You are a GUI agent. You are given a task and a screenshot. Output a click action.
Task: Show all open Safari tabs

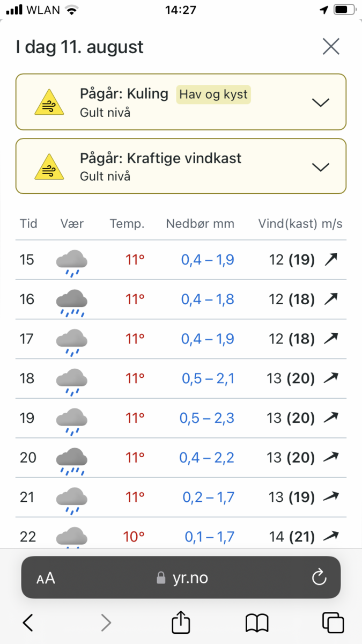coord(333,623)
